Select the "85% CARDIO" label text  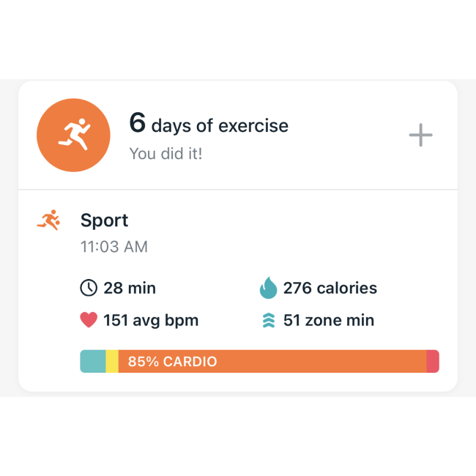(x=172, y=361)
